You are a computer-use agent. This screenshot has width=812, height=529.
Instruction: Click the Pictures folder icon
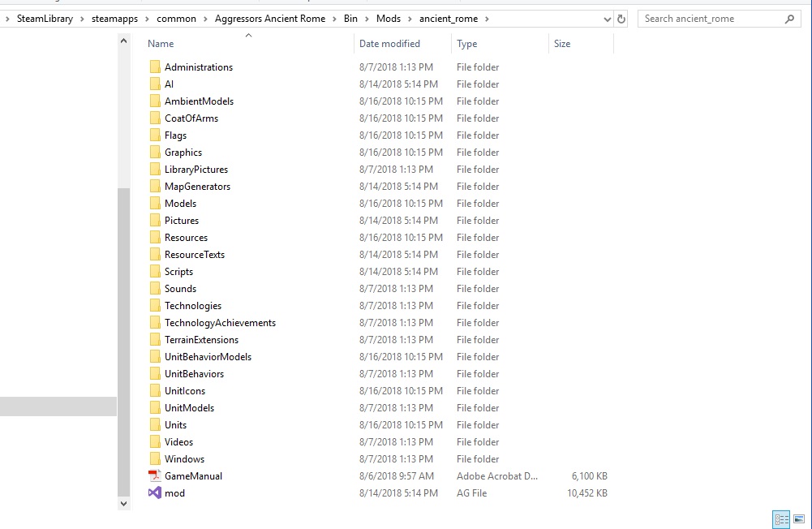[155, 221]
